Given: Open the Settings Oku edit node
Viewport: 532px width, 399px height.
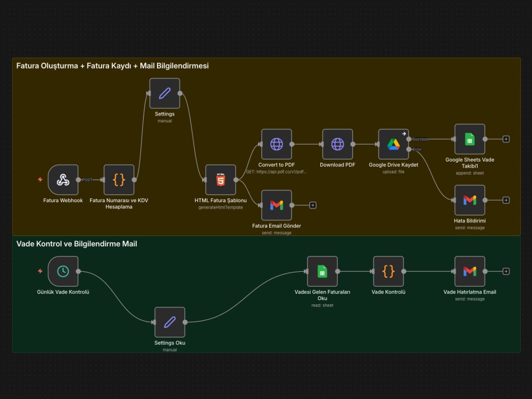Looking at the screenshot, I should pos(170,322).
